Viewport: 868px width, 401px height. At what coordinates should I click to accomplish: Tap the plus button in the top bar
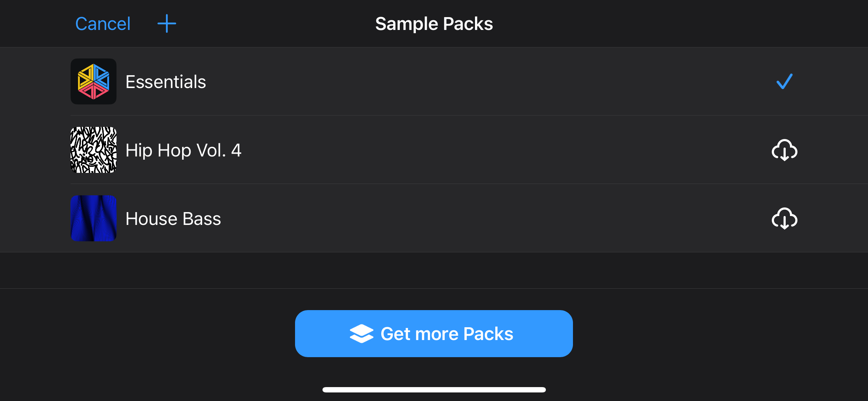tap(166, 24)
